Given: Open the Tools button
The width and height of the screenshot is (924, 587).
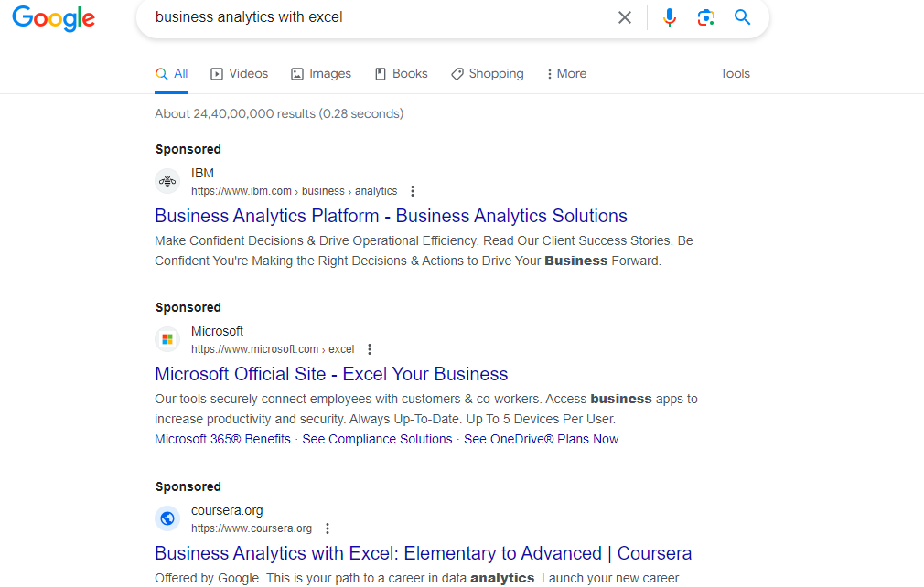Looking at the screenshot, I should (735, 73).
